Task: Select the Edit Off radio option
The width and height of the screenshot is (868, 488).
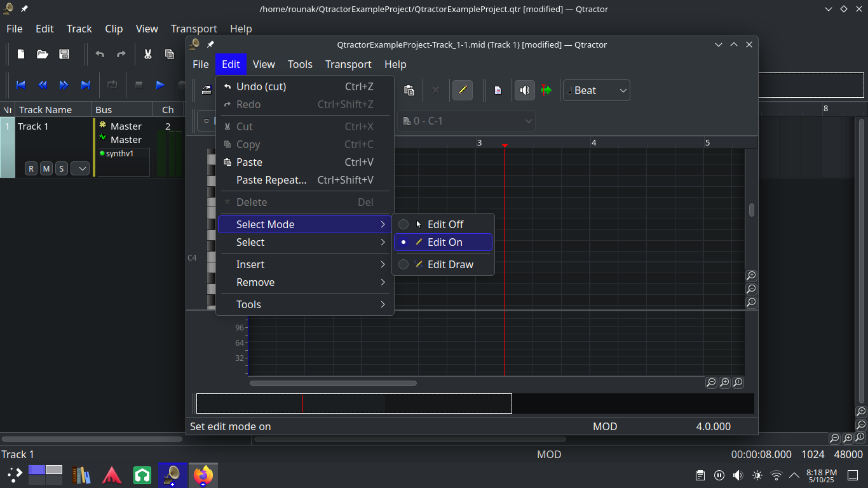Action: [x=444, y=224]
